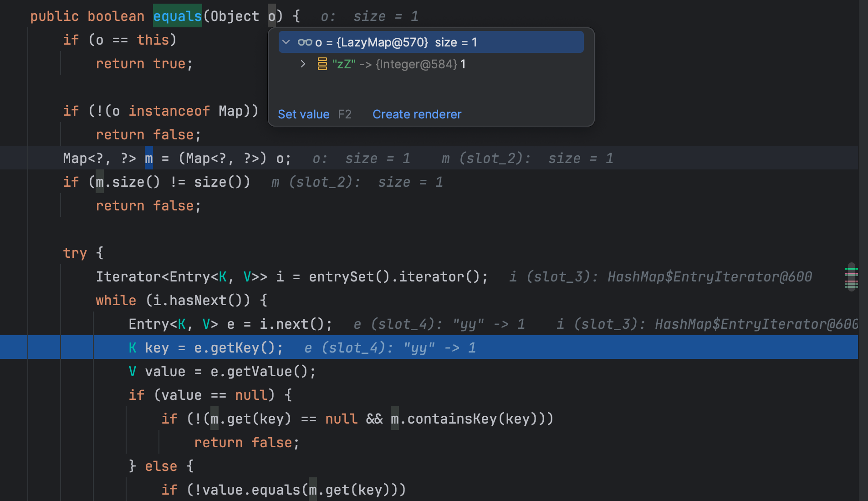
Task: Click the highlighted variable m declaration
Action: [x=148, y=158]
